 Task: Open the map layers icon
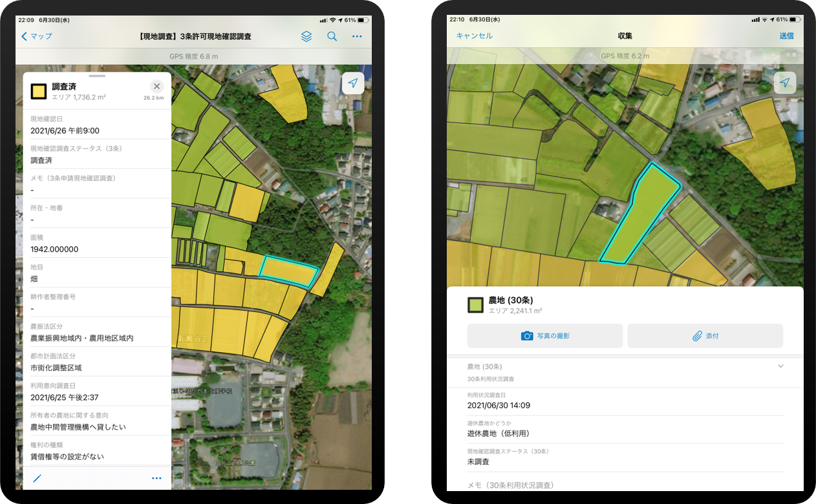tap(306, 37)
